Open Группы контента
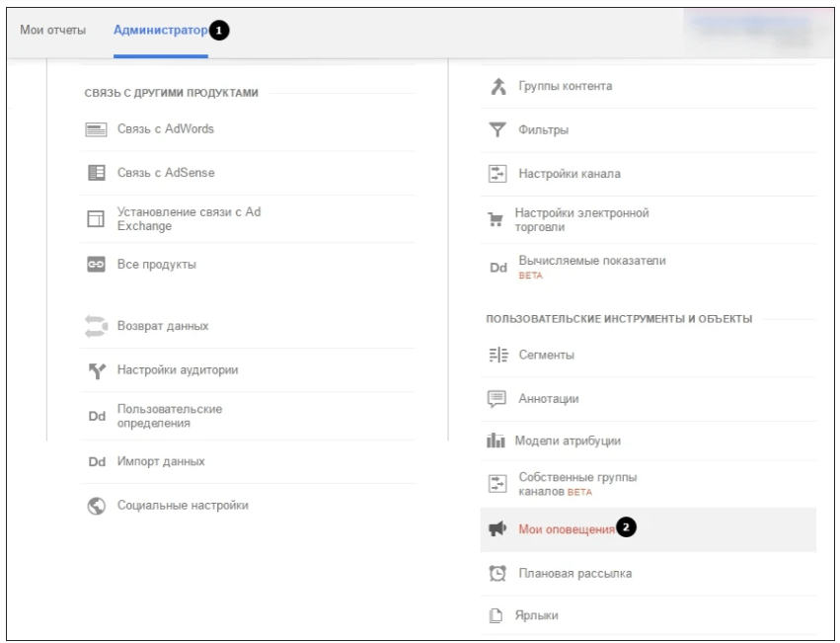Viewport: 840px width, 643px height. (x=565, y=86)
